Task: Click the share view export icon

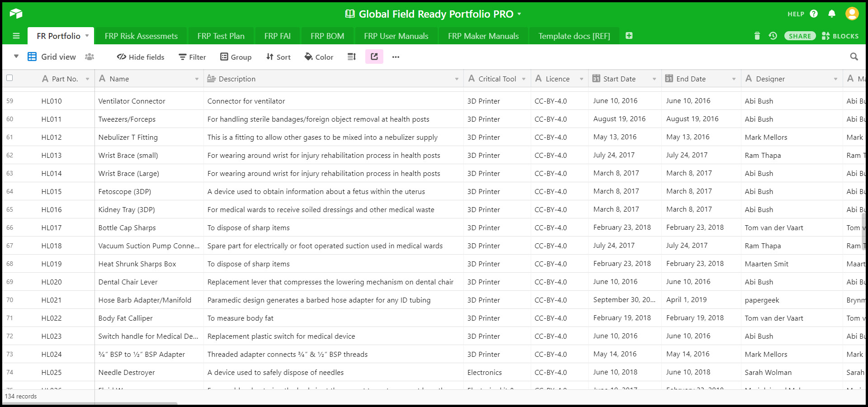Action: pos(374,57)
